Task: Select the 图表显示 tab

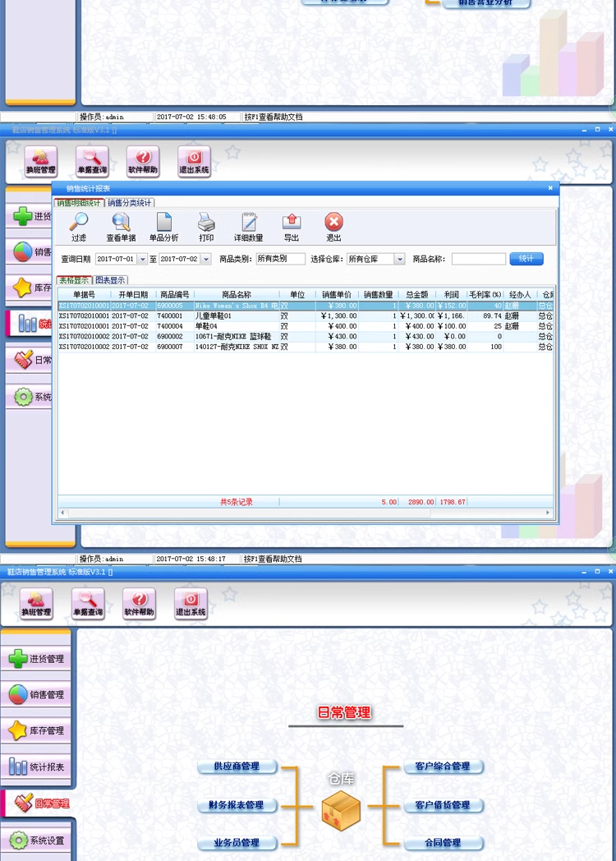Action: click(x=110, y=280)
